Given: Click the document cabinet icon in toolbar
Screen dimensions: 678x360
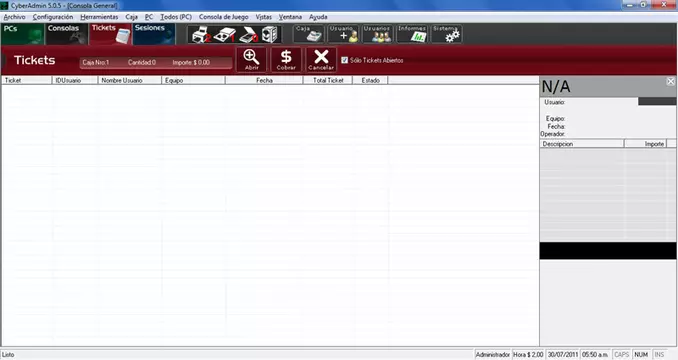Looking at the screenshot, I should pos(269,35).
